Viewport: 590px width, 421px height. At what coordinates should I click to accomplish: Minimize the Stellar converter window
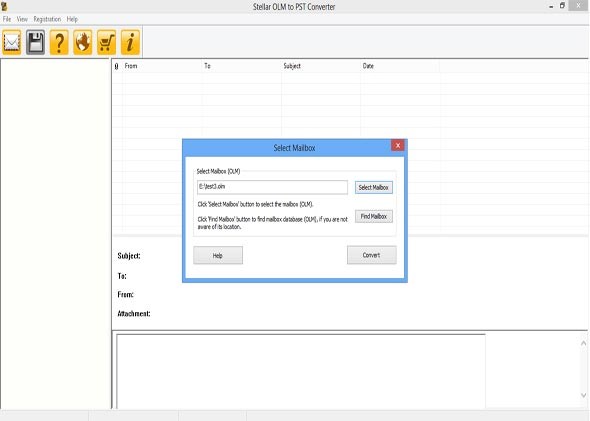pyautogui.click(x=551, y=6)
